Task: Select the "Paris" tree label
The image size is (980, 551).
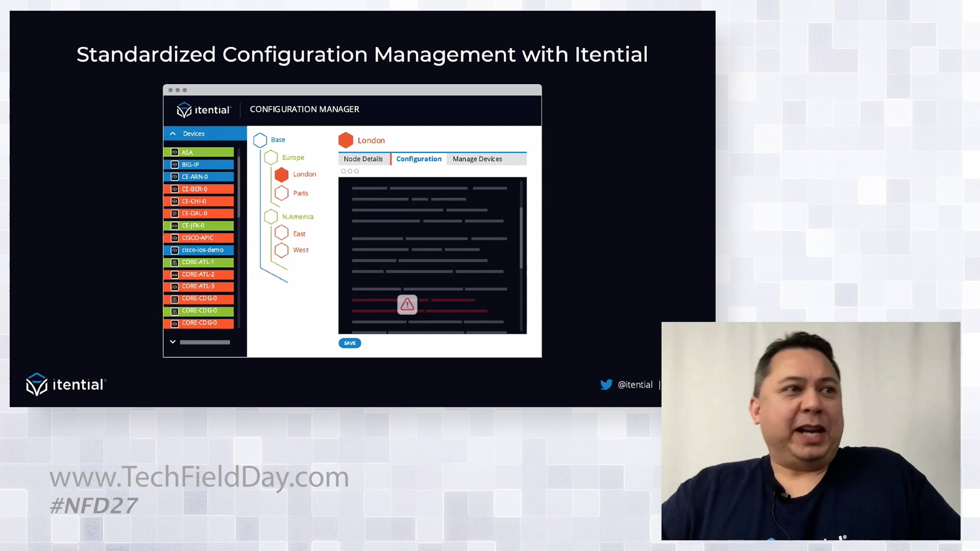Action: [301, 193]
